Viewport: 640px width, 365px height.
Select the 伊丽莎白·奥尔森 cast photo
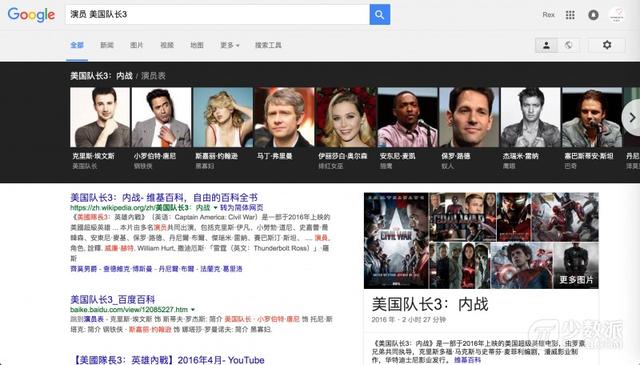(x=346, y=117)
